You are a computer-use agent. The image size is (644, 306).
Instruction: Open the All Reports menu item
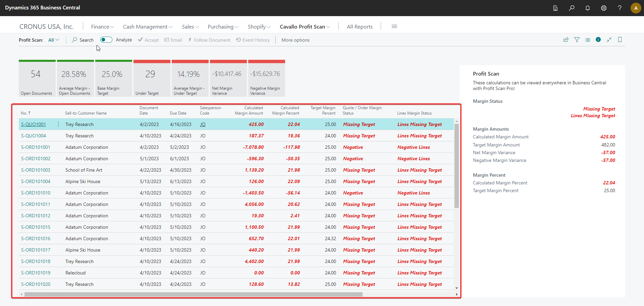pos(360,27)
